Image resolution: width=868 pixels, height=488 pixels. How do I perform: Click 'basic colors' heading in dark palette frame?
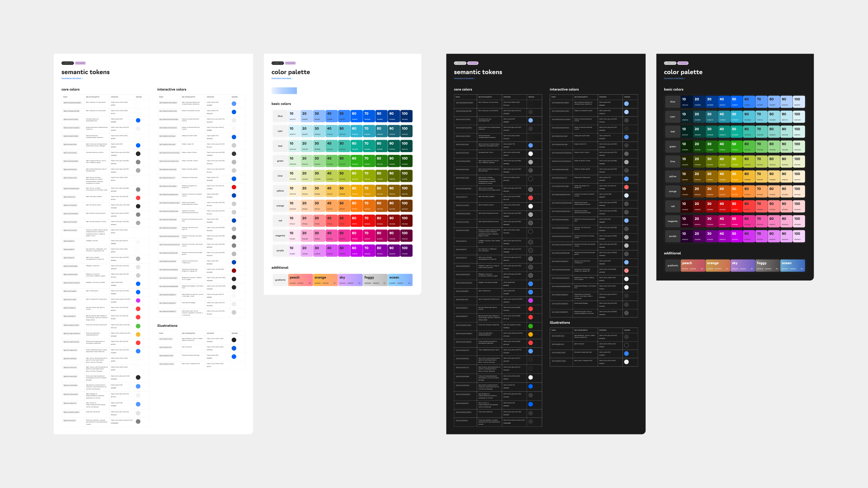pyautogui.click(x=674, y=89)
